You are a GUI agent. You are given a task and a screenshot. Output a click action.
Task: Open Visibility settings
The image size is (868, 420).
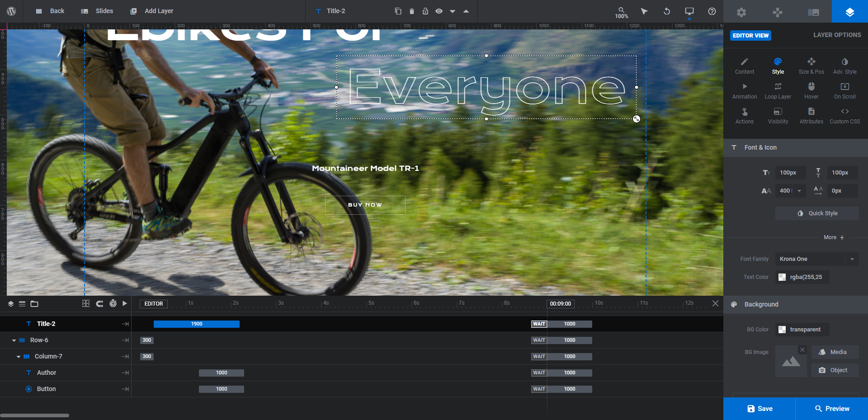point(778,116)
